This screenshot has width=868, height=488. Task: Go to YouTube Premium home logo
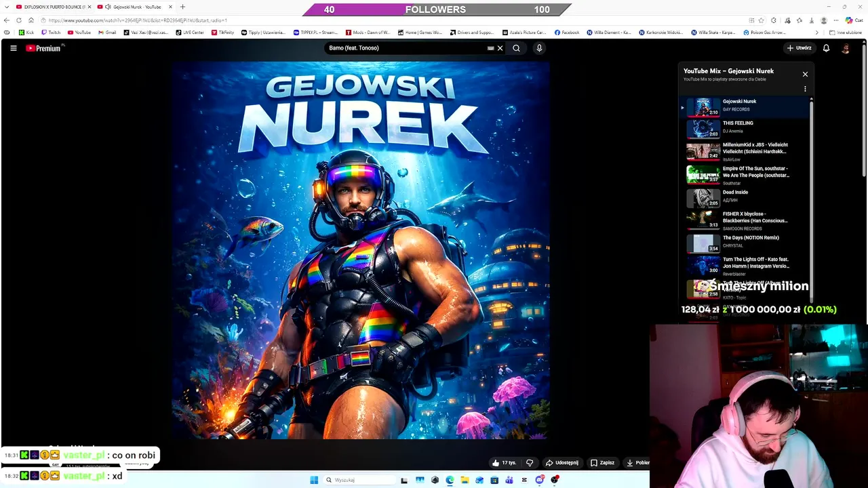pyautogui.click(x=44, y=48)
